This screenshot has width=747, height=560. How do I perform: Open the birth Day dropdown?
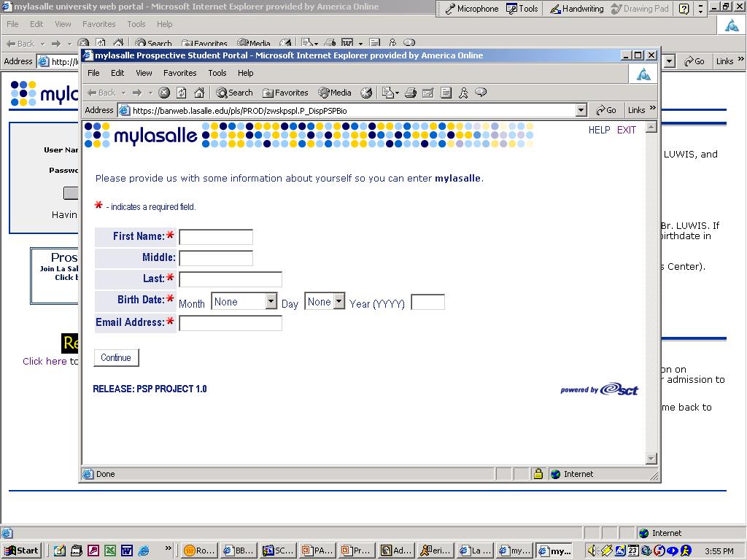325,301
